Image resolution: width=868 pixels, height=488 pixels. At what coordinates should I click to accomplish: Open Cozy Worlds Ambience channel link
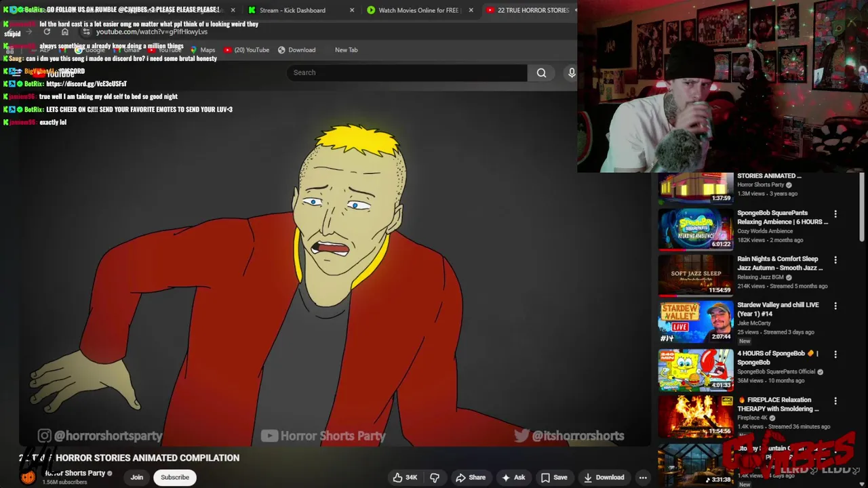(765, 231)
